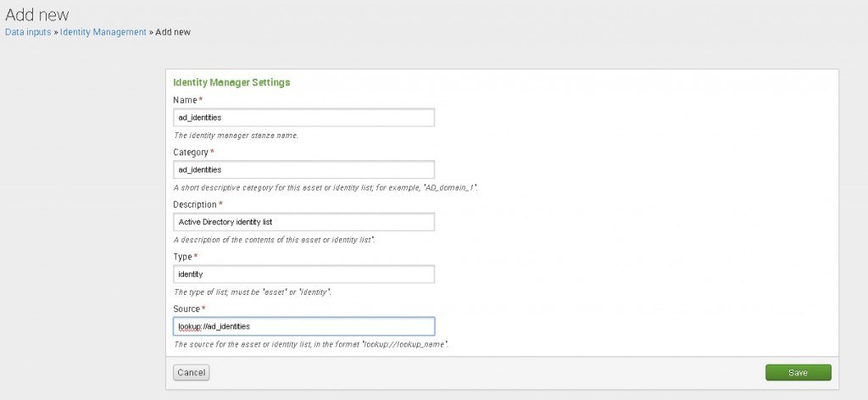Click inside the Type field
868x400 pixels.
[303, 275]
